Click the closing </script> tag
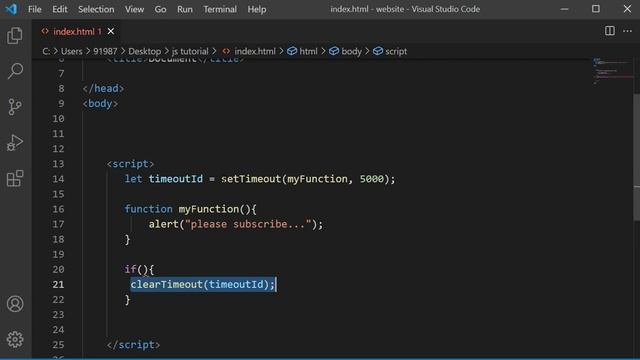 [133, 344]
